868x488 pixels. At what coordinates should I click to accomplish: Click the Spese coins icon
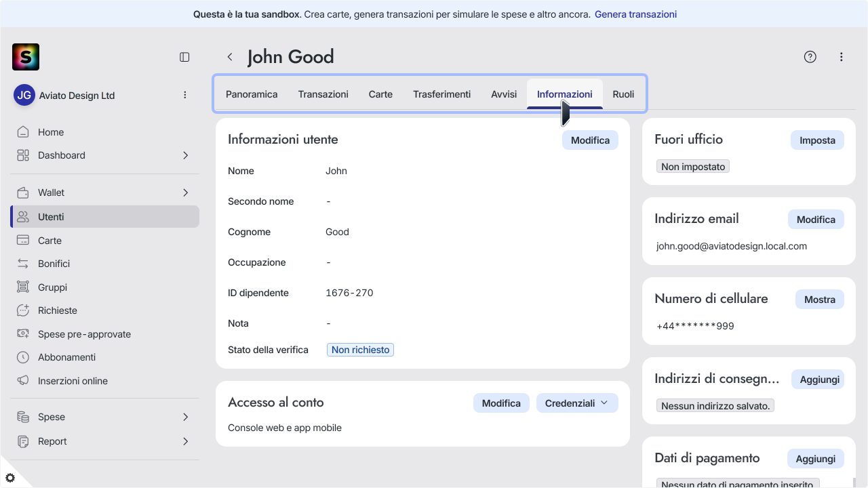[x=23, y=417]
